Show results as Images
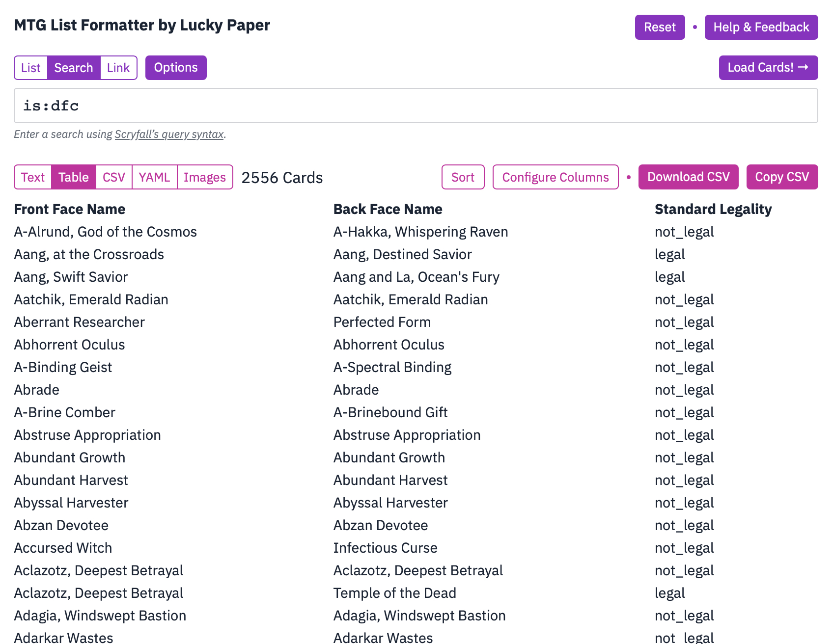This screenshot has height=644, width=833. pos(205,177)
